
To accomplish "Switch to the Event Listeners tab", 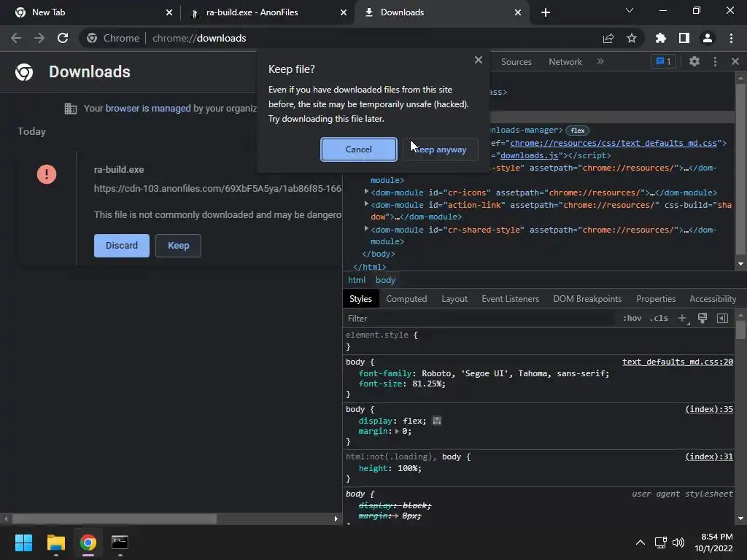I will coord(510,299).
